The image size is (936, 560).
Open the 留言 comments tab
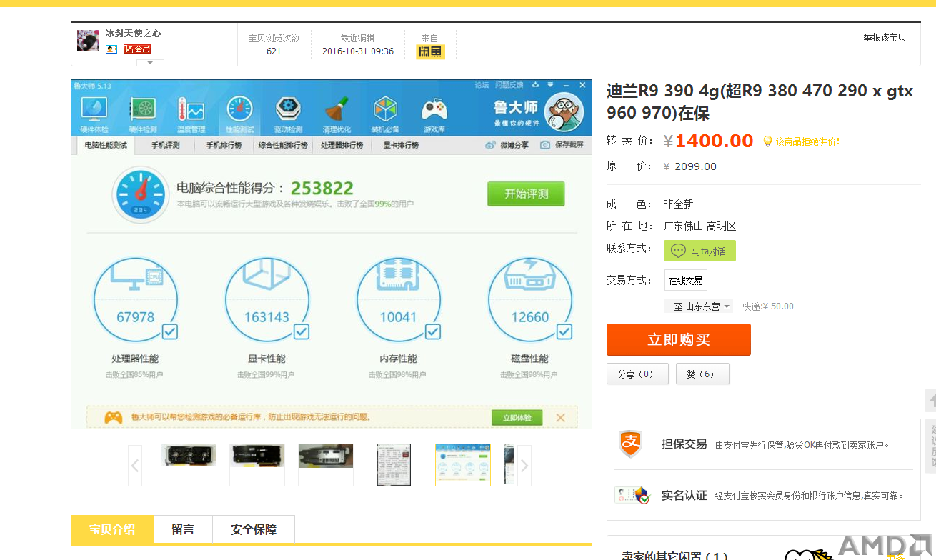pos(183,530)
